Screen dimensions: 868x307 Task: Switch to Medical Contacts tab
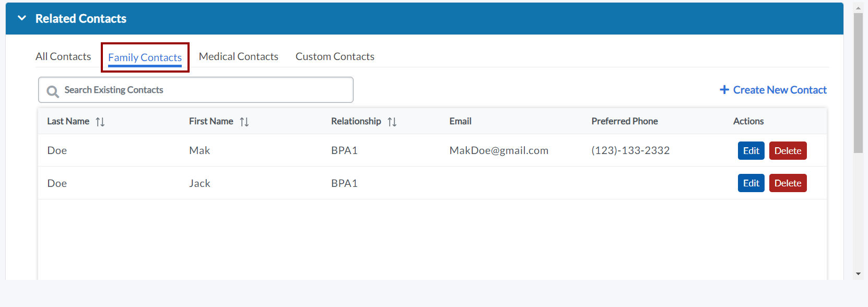238,56
